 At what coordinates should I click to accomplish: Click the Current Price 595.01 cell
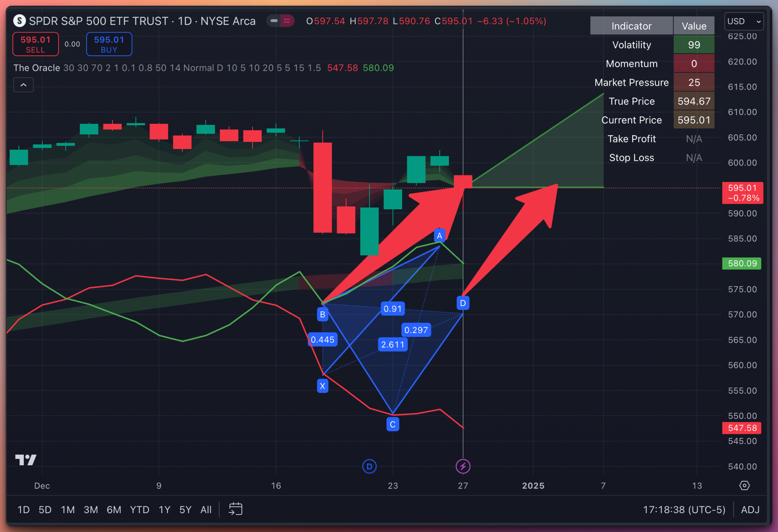(694, 120)
